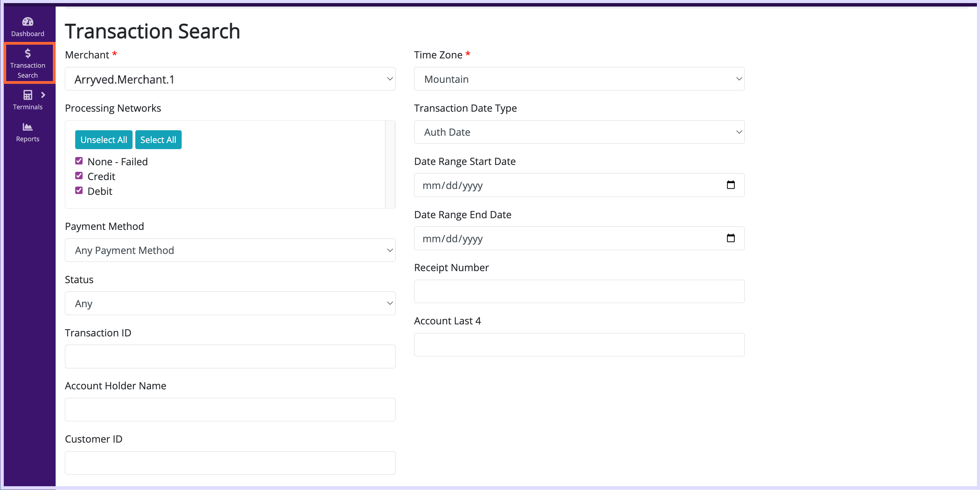Viewport: 980px width, 490px height.
Task: Click the Account Last 4 input
Action: pos(579,345)
